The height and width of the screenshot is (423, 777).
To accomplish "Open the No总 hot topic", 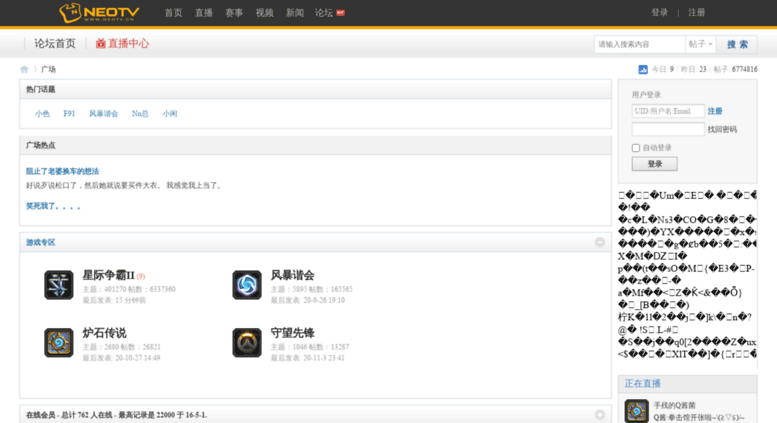I will (140, 113).
